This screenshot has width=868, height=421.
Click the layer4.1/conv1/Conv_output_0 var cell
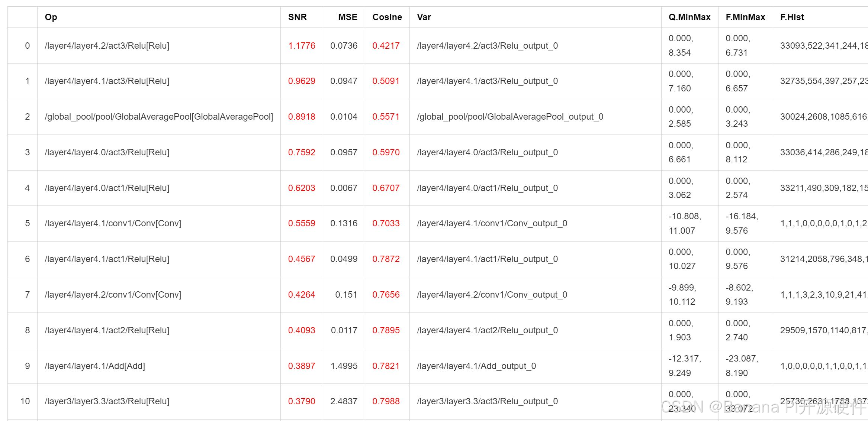click(x=492, y=223)
